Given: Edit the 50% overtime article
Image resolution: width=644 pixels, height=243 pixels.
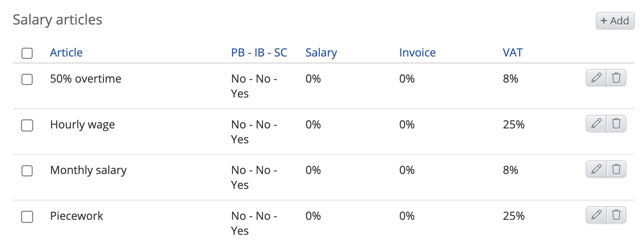Looking at the screenshot, I should 596,78.
